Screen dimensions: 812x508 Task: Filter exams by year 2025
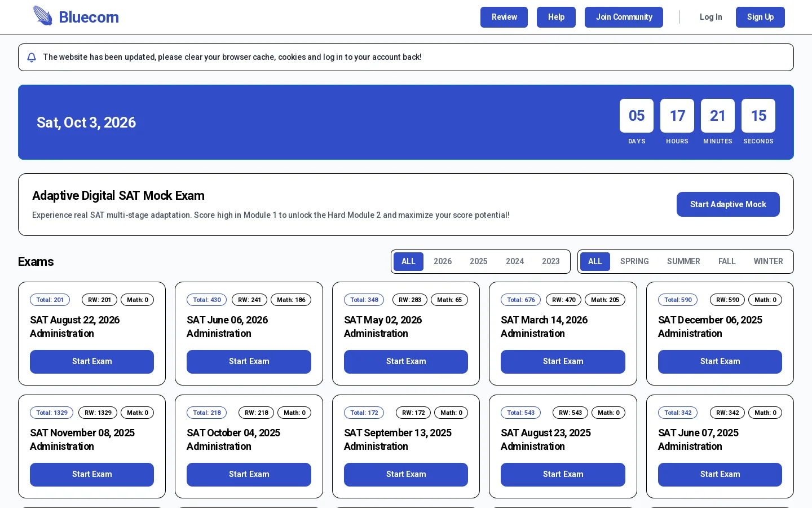pyautogui.click(x=479, y=261)
